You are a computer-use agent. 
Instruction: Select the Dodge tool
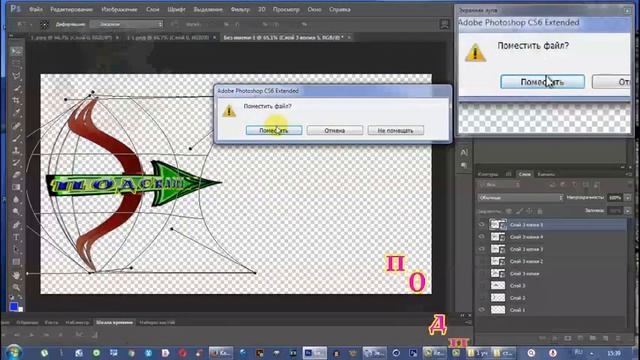click(x=16, y=212)
